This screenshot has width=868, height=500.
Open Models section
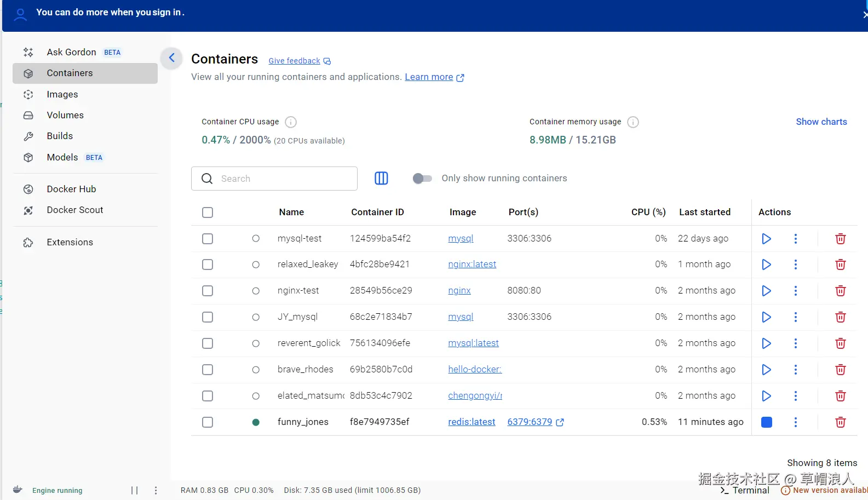[85, 157]
